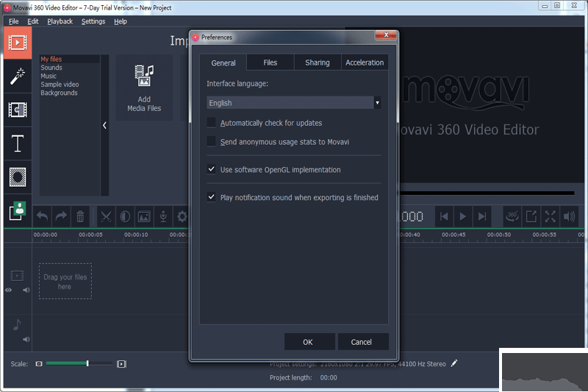Uncheck Play notification sound when exporting
Screen dimensions: 588x392
212,197
